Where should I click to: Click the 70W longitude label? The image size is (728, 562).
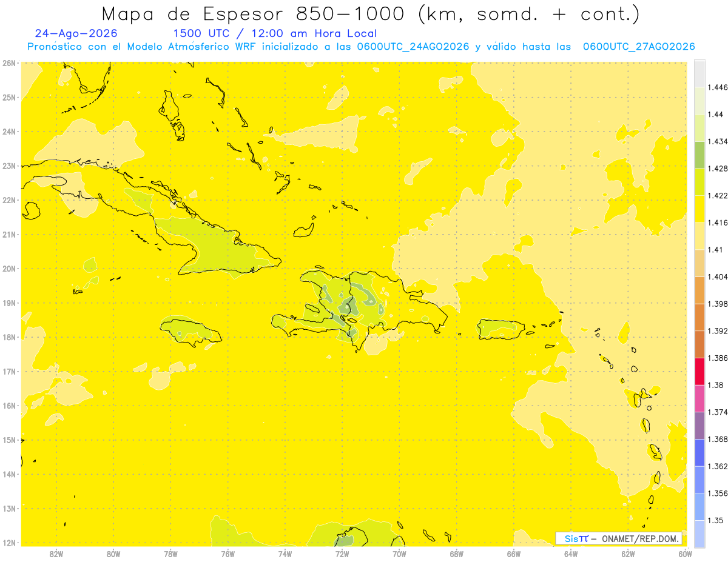click(399, 554)
